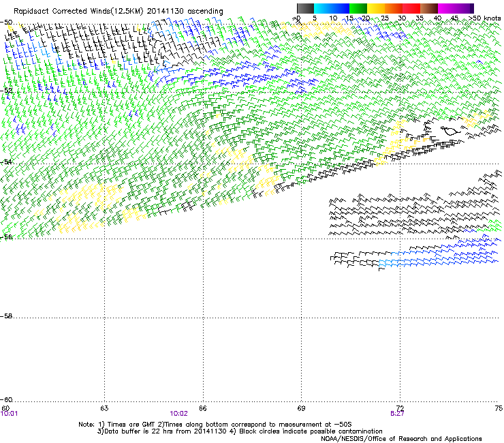
Task: Click the dark purple 45-50 knots swatch
Action: [x=464, y=8]
